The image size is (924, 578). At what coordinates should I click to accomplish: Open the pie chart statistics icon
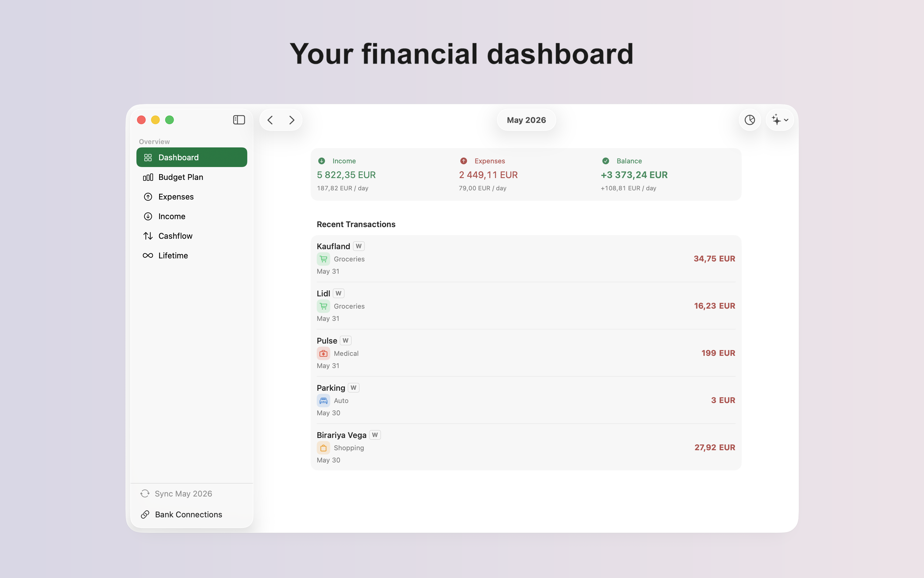(749, 120)
